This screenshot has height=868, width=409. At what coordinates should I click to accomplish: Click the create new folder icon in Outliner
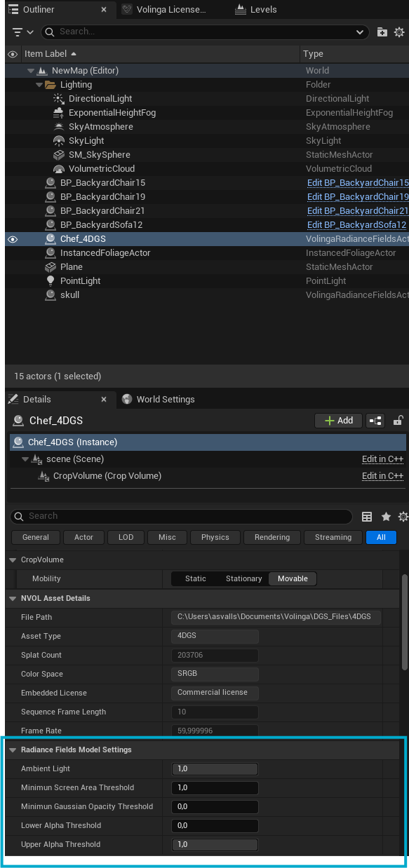[x=382, y=32]
